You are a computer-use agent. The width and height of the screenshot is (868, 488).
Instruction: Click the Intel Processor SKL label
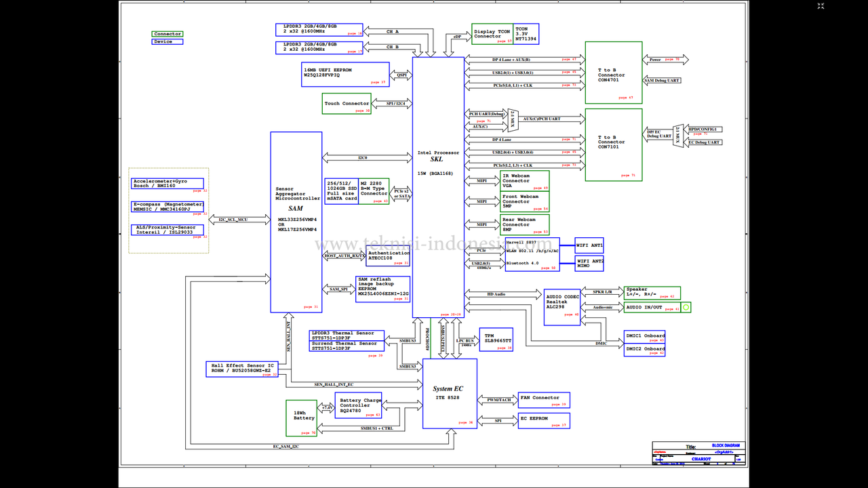[x=438, y=156]
